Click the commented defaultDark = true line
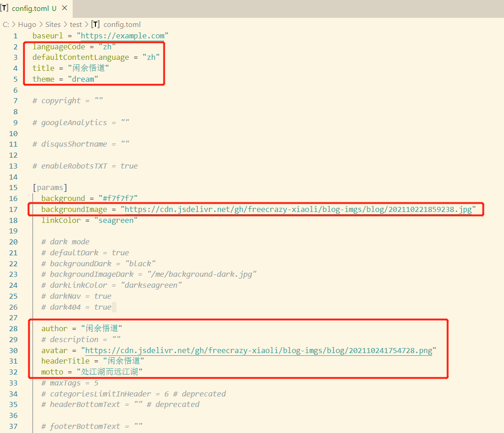Viewport: 504px width, 433px height. [85, 253]
